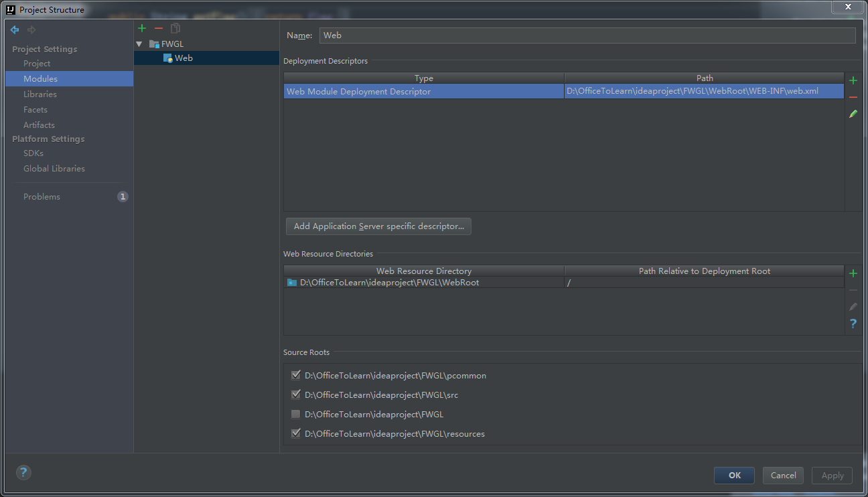868x497 pixels.
Task: Click Add Application Server specific descriptor button
Action: [x=378, y=226]
